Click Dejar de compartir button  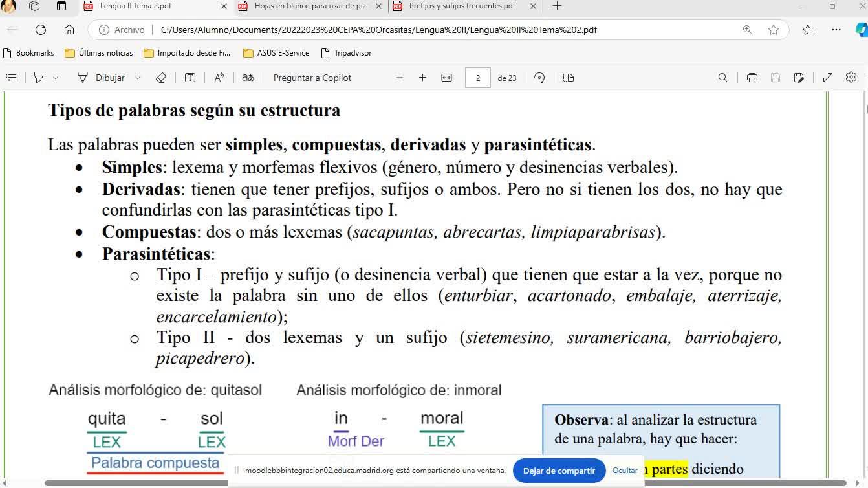(559, 471)
